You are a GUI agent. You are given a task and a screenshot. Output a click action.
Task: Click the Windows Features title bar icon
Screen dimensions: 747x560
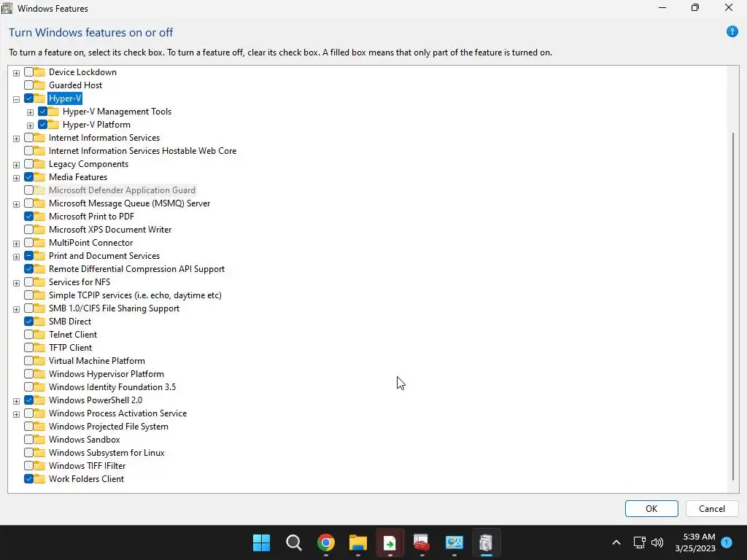tap(7, 8)
